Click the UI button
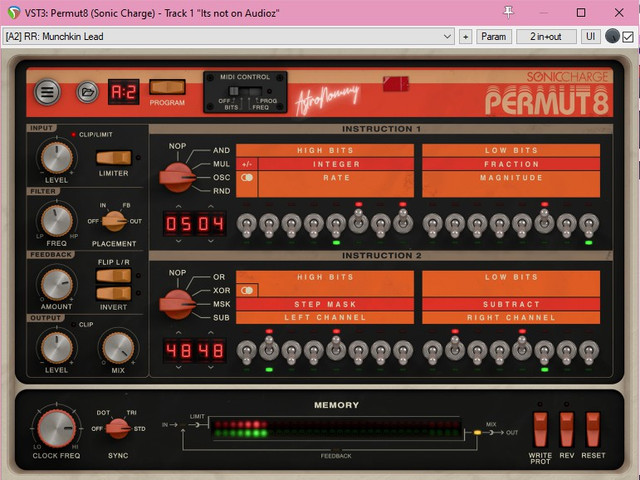 point(590,37)
